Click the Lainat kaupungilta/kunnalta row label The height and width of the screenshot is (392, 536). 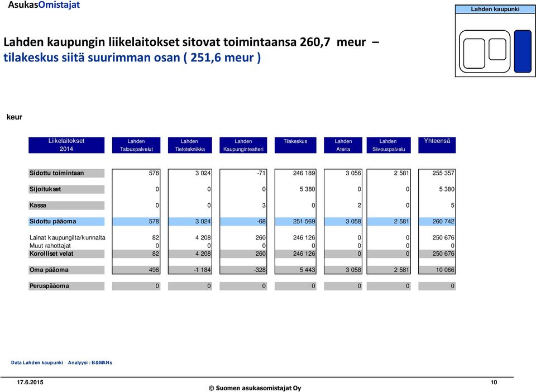coord(68,237)
